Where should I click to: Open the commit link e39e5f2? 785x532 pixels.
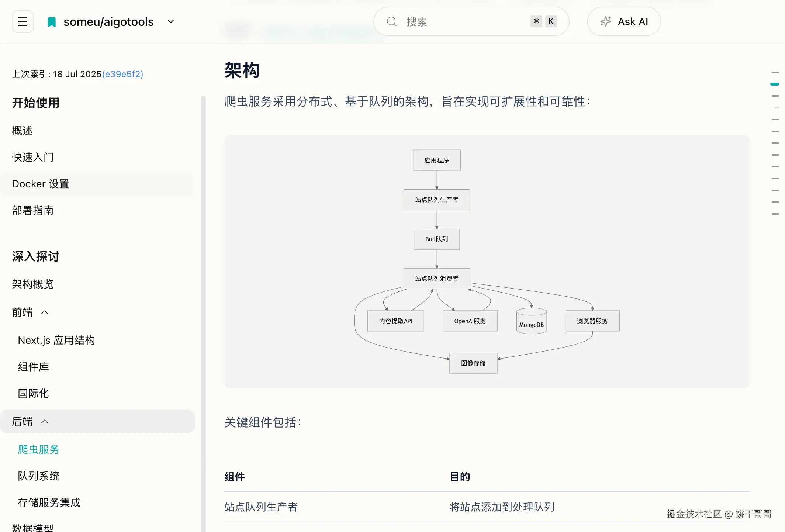pos(122,74)
